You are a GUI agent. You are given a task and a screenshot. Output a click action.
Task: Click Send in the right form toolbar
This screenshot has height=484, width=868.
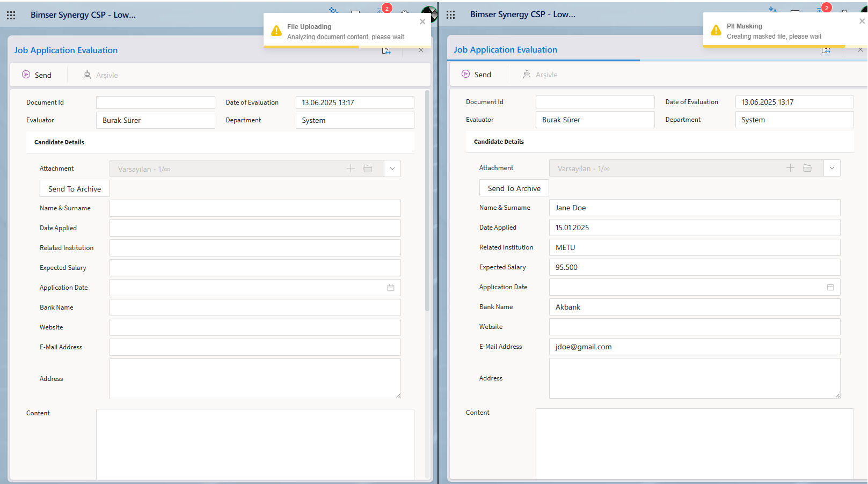477,75
